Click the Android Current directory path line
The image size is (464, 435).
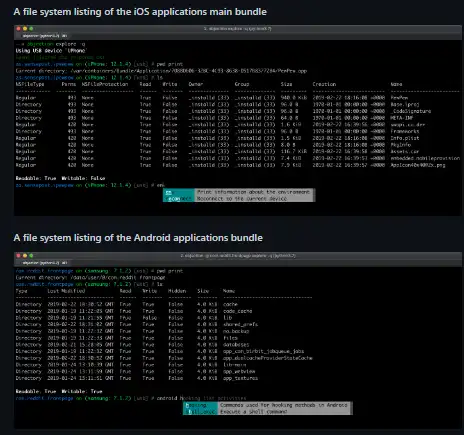click(90, 277)
